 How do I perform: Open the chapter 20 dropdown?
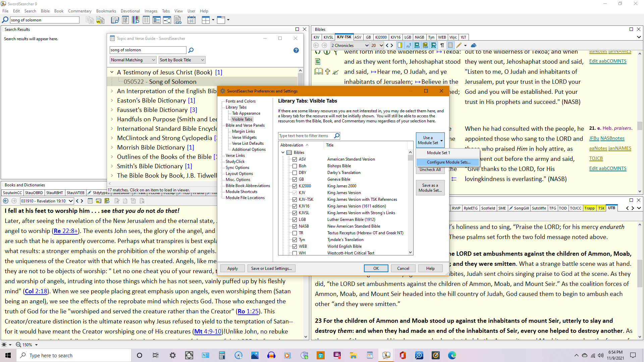(377, 45)
